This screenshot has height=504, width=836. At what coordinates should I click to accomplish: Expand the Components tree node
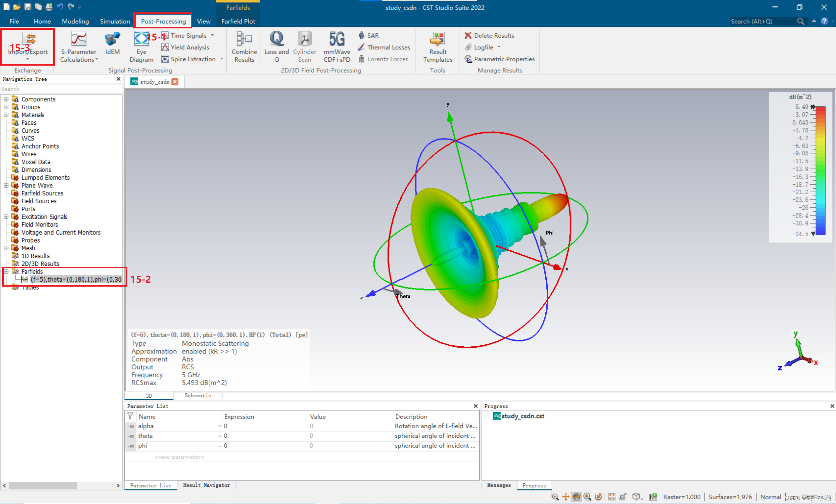(6, 99)
